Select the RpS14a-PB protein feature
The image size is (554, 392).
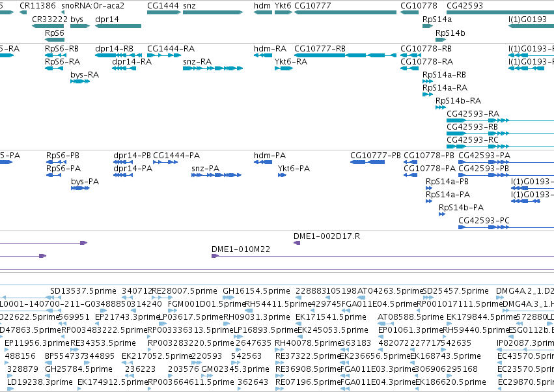[429, 188]
